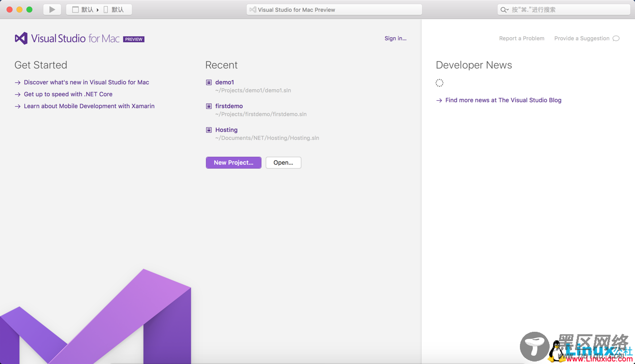This screenshot has height=364, width=635.
Task: Click the Get Started heading
Action: coord(41,65)
